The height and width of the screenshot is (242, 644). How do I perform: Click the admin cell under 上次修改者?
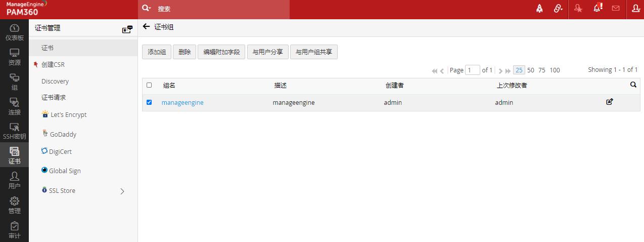pos(504,102)
